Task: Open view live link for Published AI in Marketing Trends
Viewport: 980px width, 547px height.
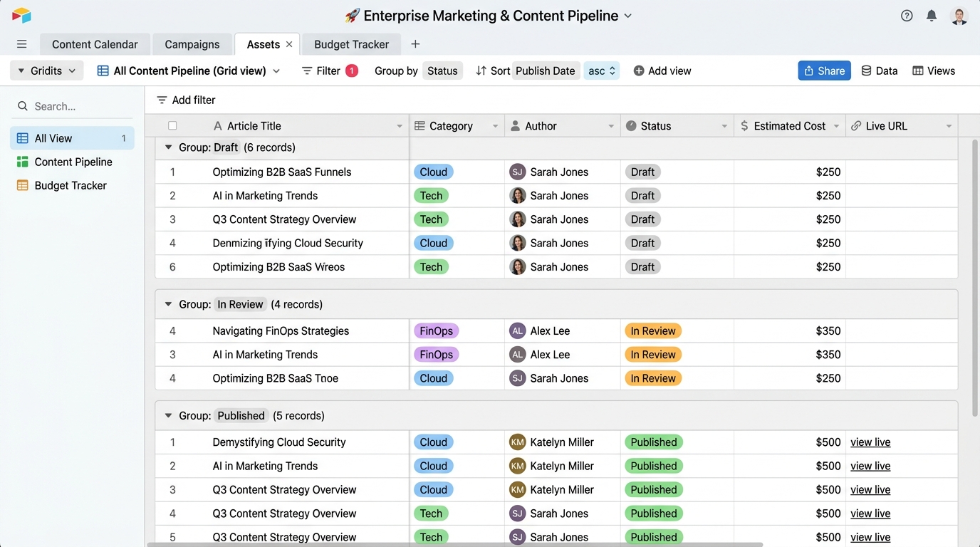Action: click(x=870, y=466)
